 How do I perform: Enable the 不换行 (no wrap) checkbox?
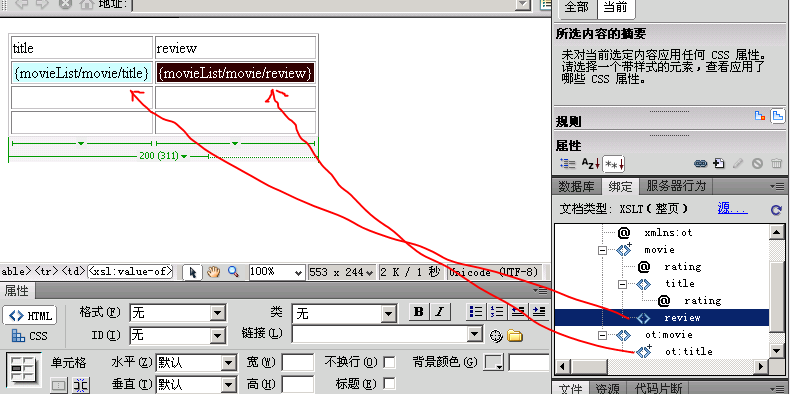click(x=389, y=362)
